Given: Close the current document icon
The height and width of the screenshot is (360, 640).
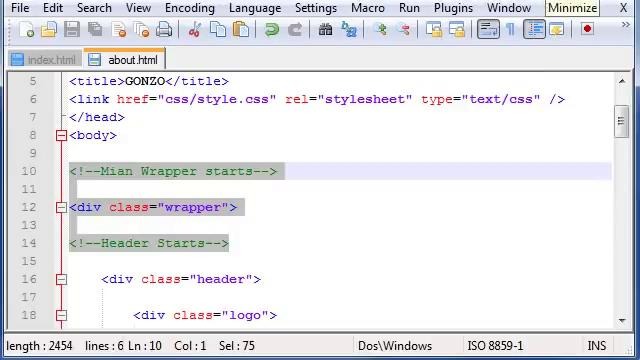Looking at the screenshot, I should (118, 29).
